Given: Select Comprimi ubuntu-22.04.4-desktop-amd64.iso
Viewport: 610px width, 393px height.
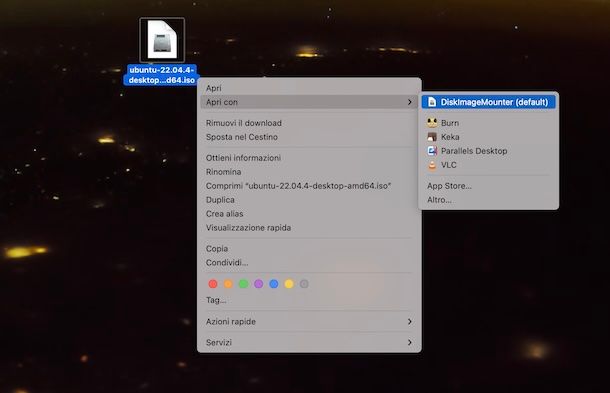Looking at the screenshot, I should pos(309,186).
